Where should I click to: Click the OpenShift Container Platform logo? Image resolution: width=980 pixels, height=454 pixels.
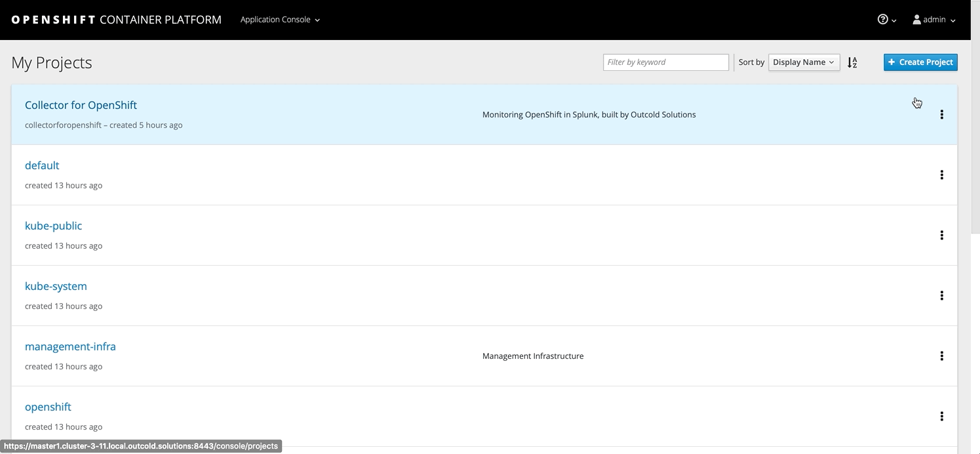point(116,20)
